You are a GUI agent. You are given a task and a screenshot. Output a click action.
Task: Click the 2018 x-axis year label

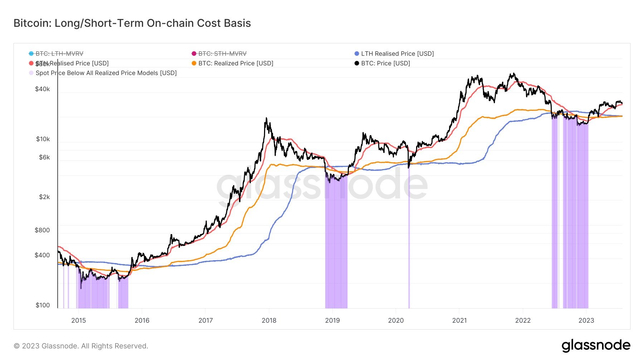pos(269,321)
